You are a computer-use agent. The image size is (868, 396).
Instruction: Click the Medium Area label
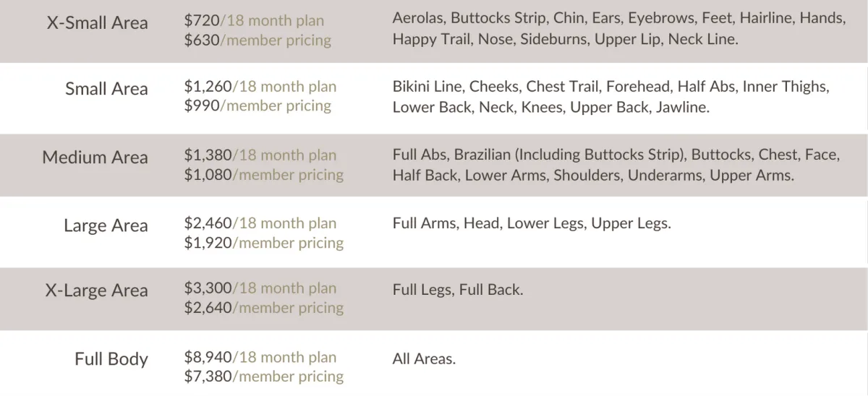coord(95,158)
